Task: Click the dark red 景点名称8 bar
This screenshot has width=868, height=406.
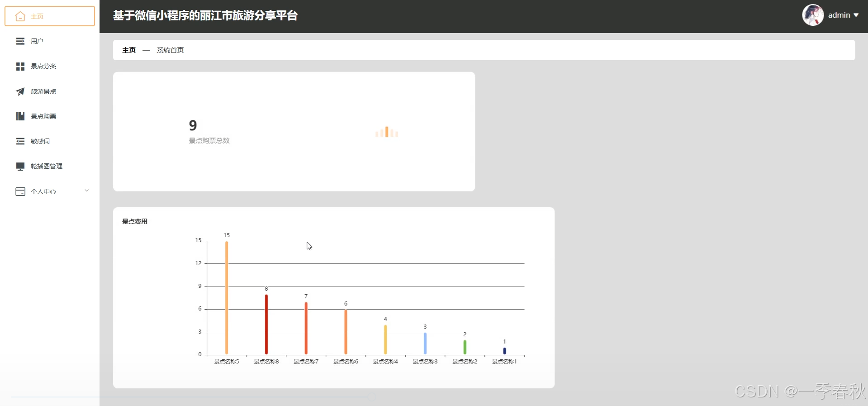Action: coord(266,324)
